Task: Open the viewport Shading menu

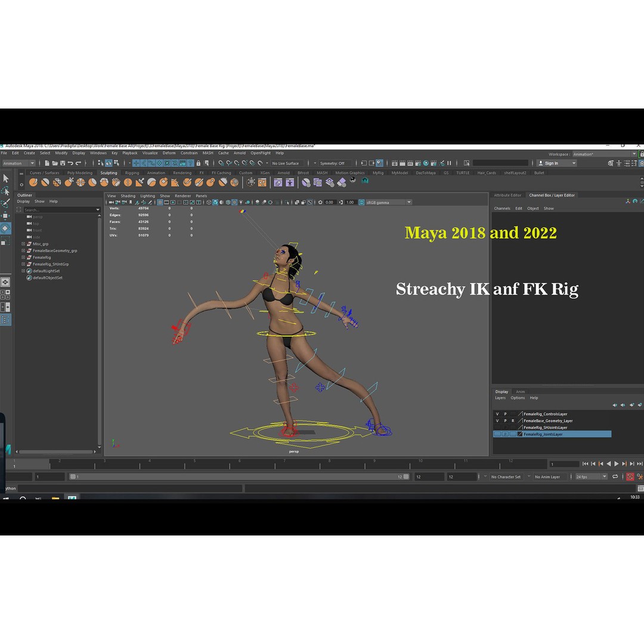Action: [128, 196]
